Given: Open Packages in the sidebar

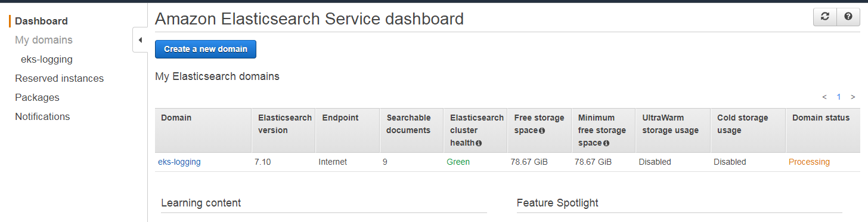Looking at the screenshot, I should click(x=37, y=97).
